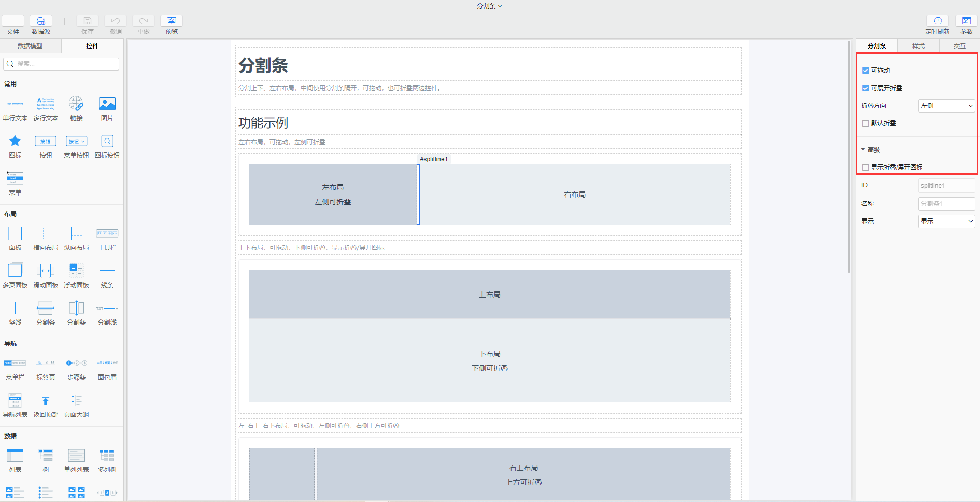The image size is (980, 502).
Task: Click inside the 名称 input field
Action: pyautogui.click(x=946, y=203)
